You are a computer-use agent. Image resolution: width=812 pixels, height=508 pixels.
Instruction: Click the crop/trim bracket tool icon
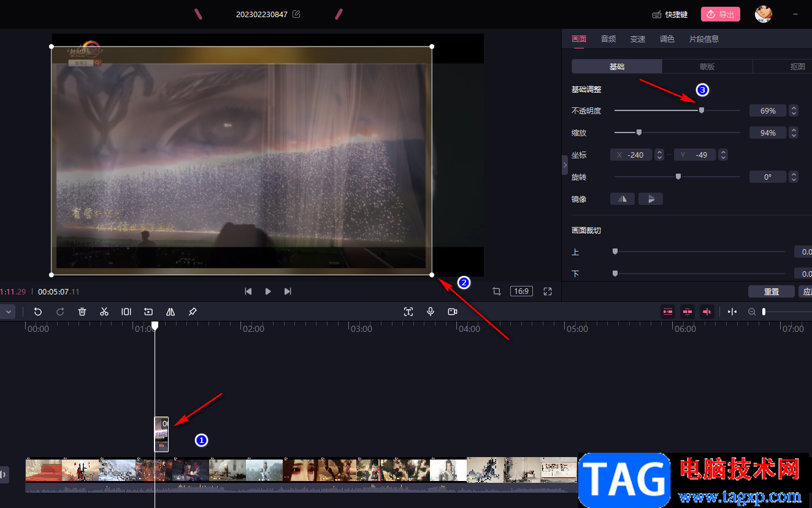click(126, 312)
